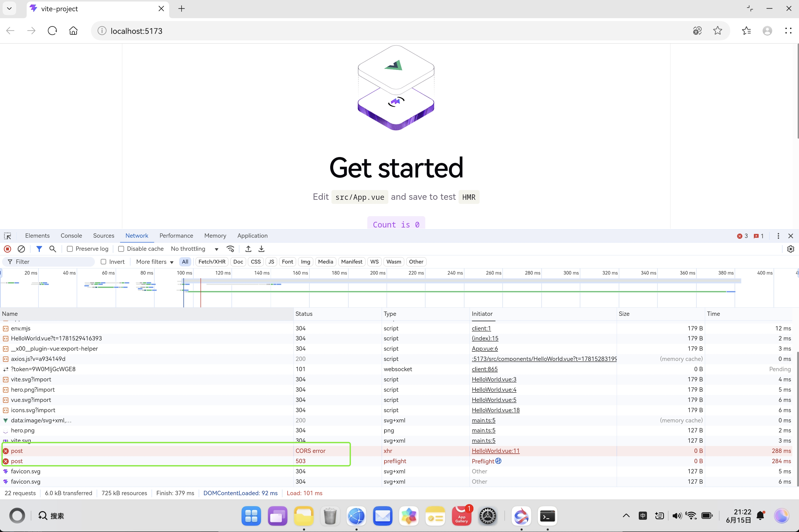
Task: Filter requests by Fetch/XHR
Action: point(212,262)
